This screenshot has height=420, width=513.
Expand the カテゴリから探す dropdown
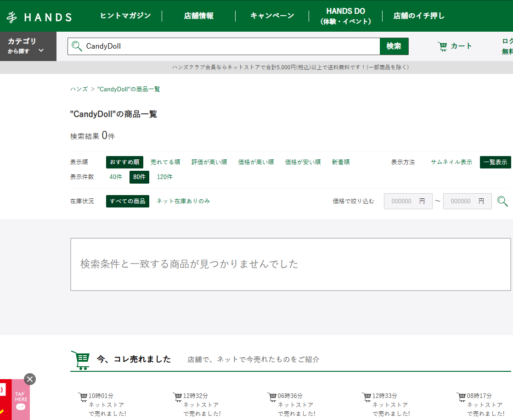click(x=28, y=46)
